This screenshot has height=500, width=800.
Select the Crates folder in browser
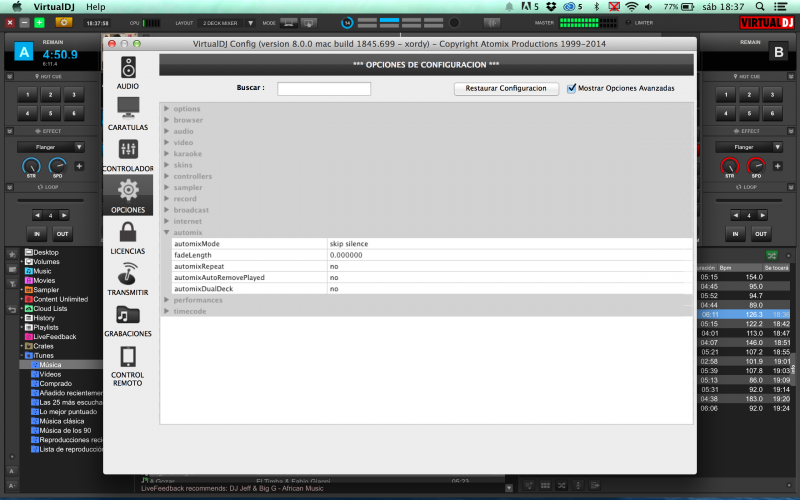(x=39, y=346)
